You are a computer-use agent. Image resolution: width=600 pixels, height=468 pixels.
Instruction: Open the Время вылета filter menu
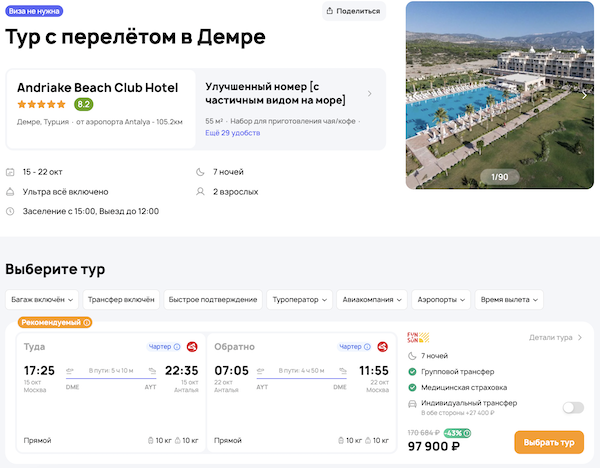click(x=509, y=299)
